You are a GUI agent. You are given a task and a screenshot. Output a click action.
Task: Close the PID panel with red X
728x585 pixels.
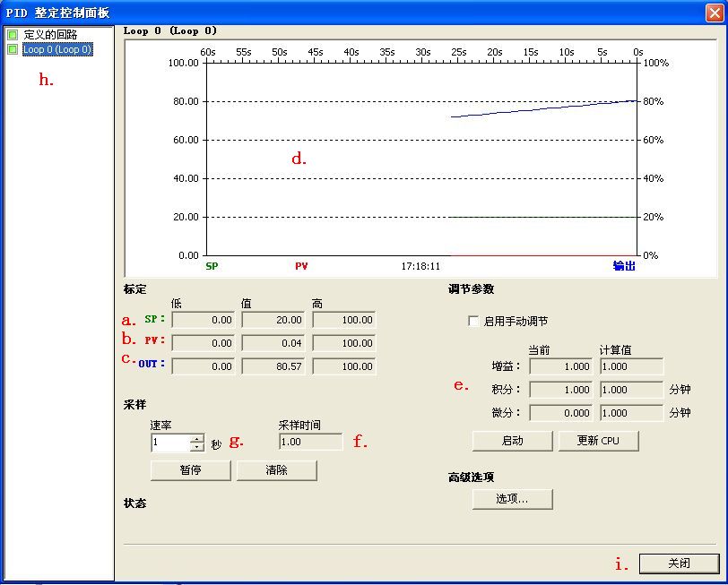pos(714,13)
